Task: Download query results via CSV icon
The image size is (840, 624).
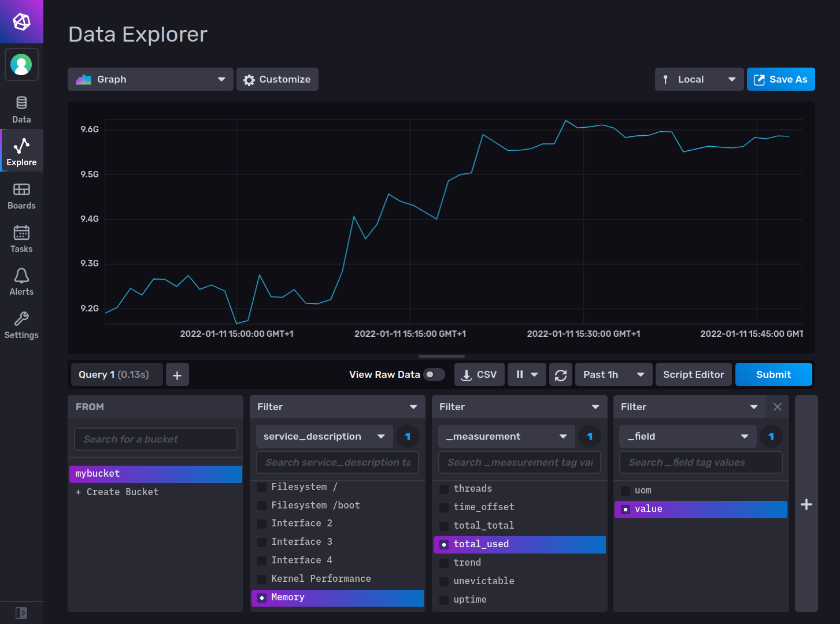Action: point(479,374)
